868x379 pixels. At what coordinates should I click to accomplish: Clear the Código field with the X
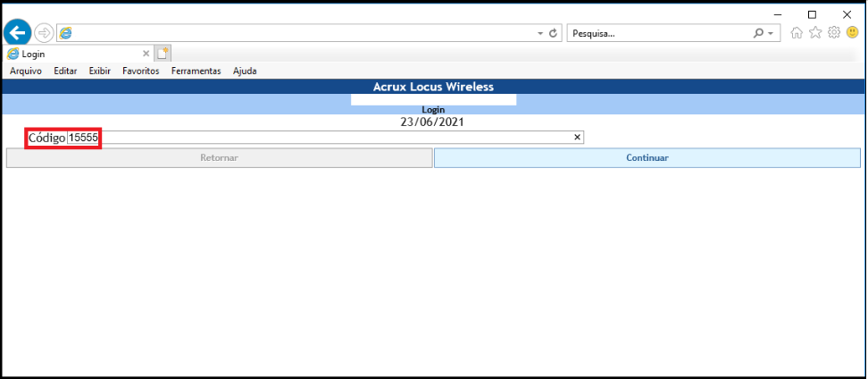tap(577, 138)
